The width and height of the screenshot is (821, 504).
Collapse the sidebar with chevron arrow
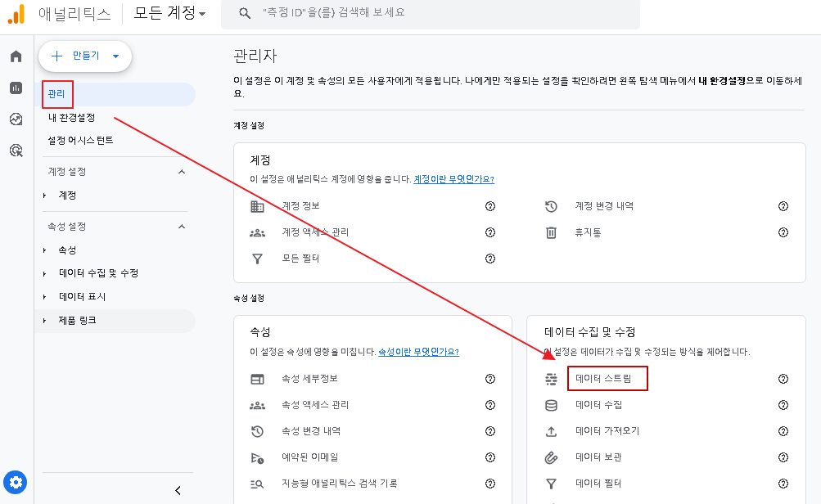(178, 490)
